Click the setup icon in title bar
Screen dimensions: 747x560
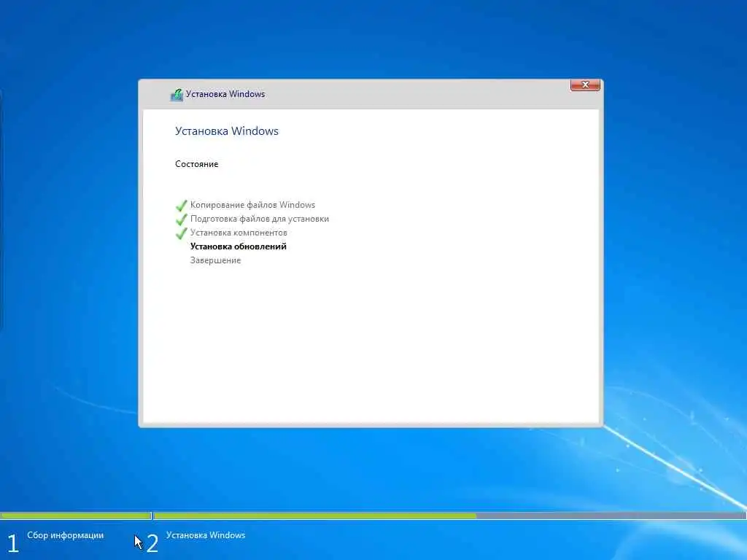coord(177,95)
